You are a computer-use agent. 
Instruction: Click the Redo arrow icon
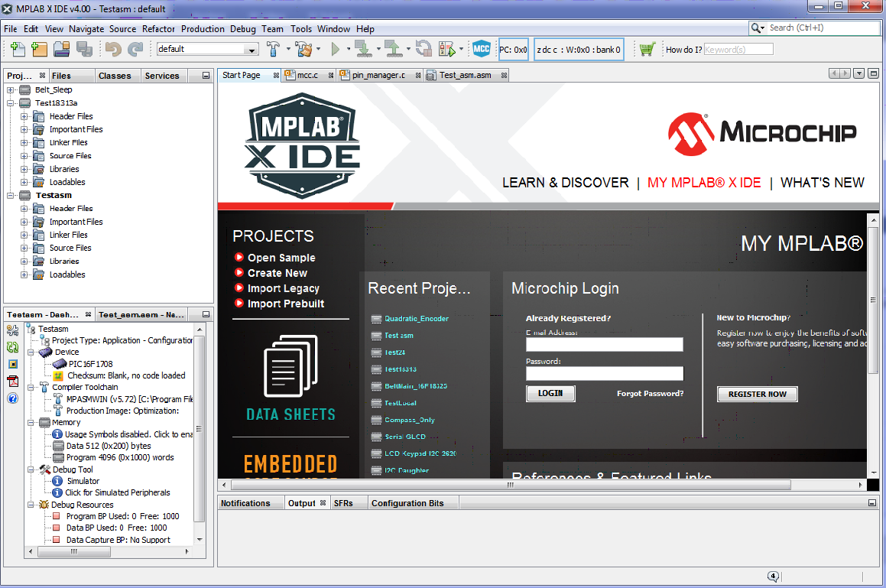point(135,49)
